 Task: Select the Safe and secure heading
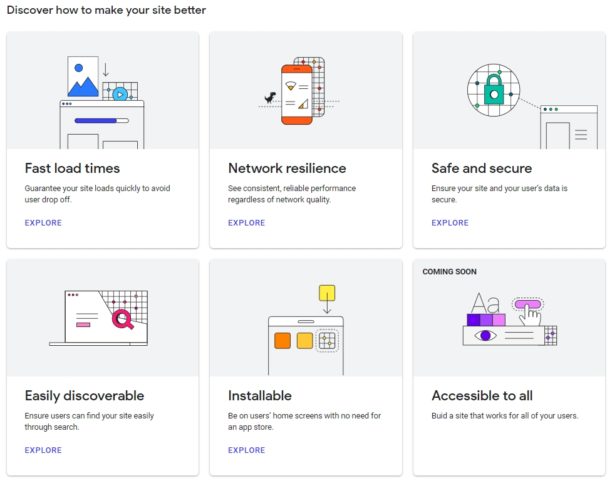coord(482,168)
